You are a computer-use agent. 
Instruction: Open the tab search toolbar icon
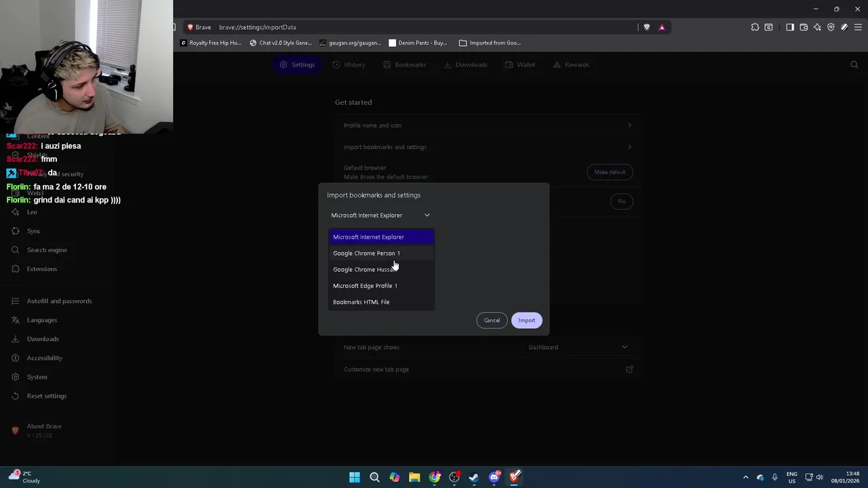[x=768, y=27]
